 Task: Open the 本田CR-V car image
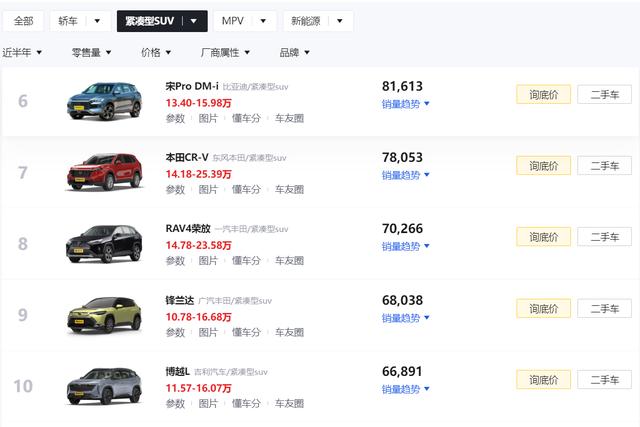pos(104,169)
